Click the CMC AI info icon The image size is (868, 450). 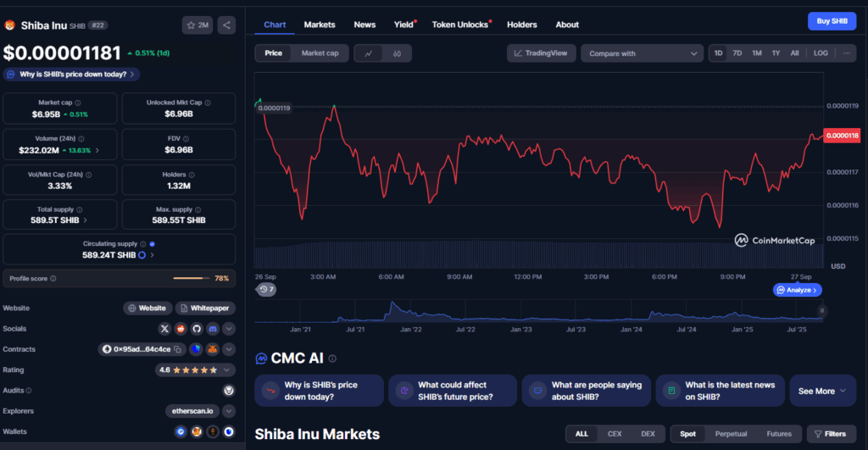332,358
